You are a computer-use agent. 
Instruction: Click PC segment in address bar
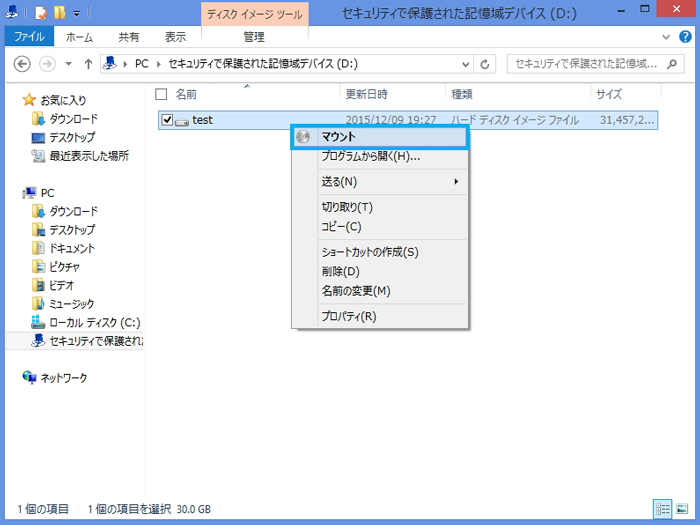click(x=142, y=64)
